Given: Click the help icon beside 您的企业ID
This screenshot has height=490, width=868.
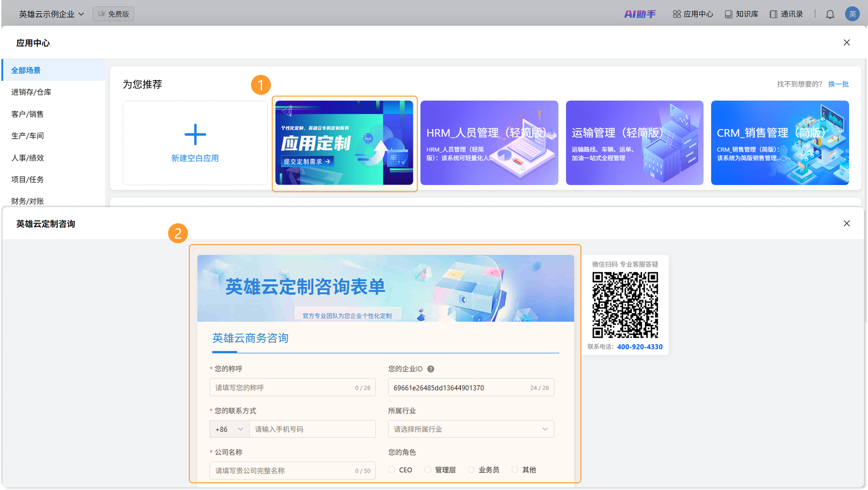Looking at the screenshot, I should pos(430,369).
